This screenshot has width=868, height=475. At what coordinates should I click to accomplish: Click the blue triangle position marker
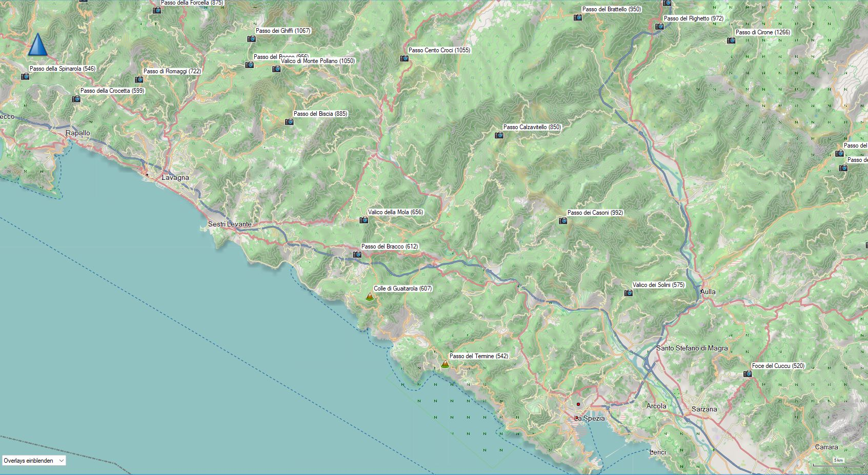37,45
